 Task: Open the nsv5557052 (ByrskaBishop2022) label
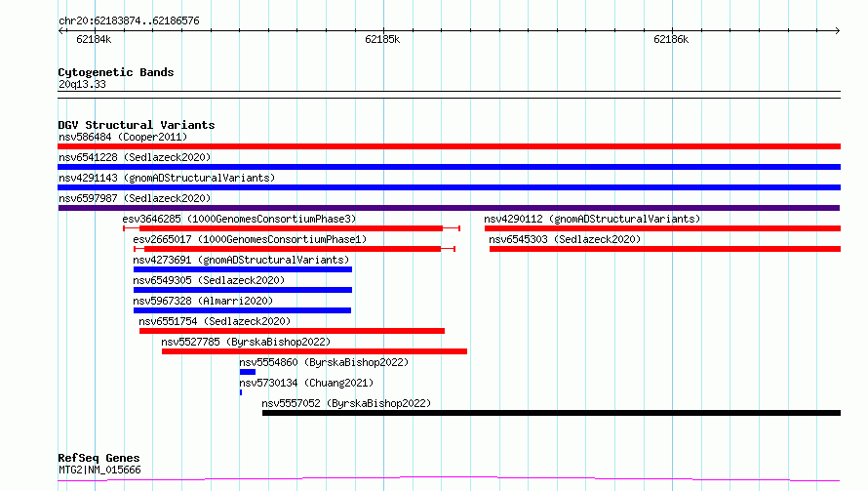(x=346, y=403)
